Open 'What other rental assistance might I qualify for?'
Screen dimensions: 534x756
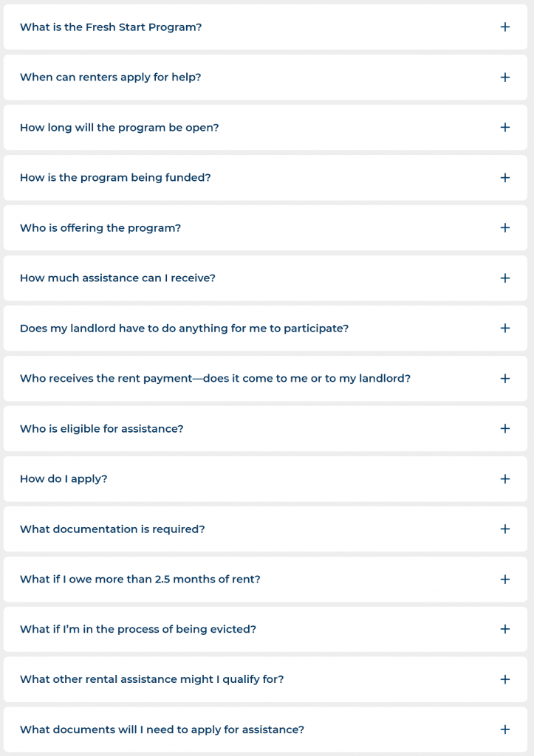coord(505,680)
